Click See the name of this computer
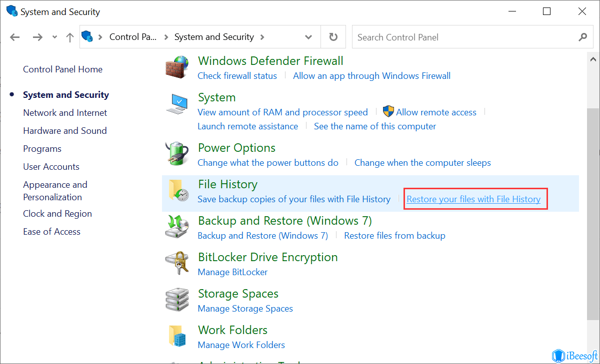The image size is (600, 364). coord(375,126)
